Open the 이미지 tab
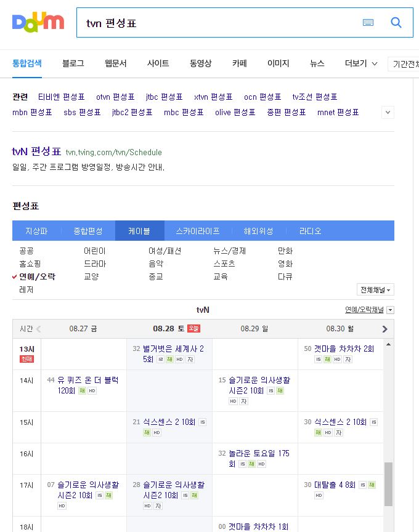 (x=278, y=63)
